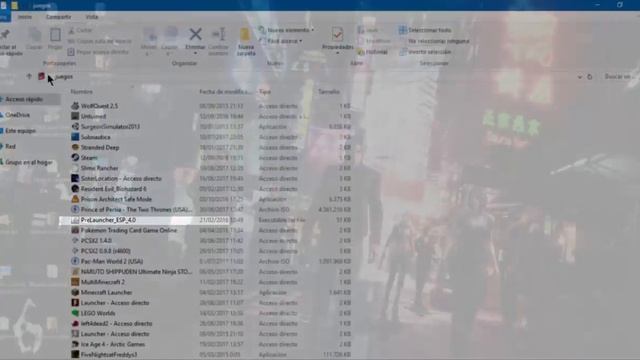Screen dimensions: 640x360
Task: Select the Slime Rancher file name
Action: pyautogui.click(x=99, y=168)
